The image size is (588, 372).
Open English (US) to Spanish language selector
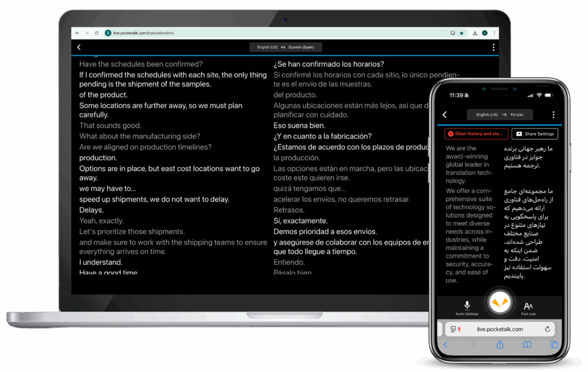[285, 48]
